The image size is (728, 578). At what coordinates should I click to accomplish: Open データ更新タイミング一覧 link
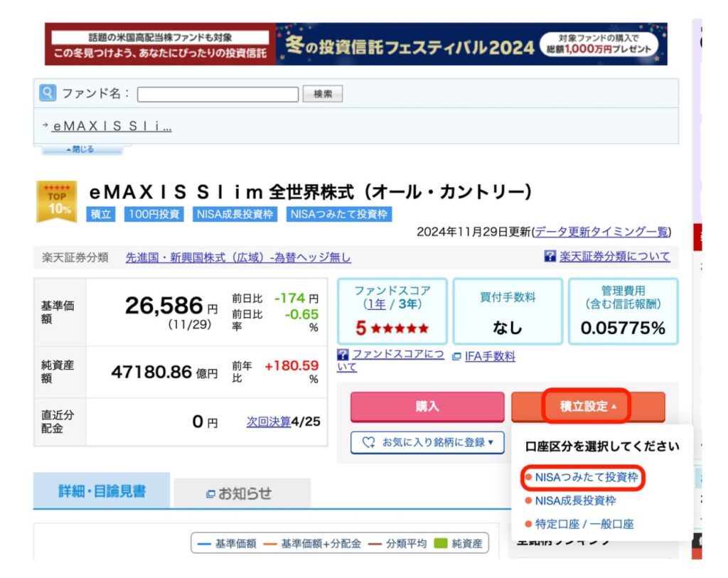(x=601, y=232)
